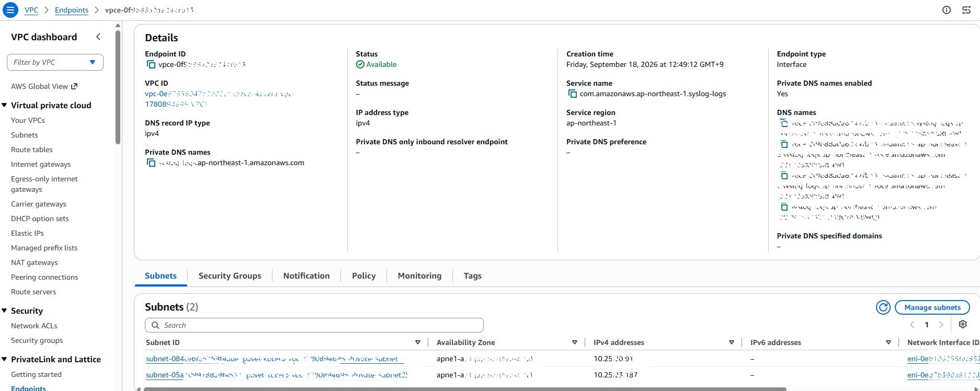This screenshot has width=980, height=391.
Task: Open Elastic IPs in sidebar
Action: [27, 233]
